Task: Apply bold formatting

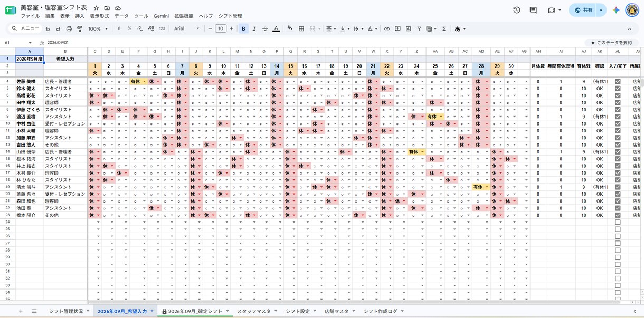Action: tap(243, 29)
